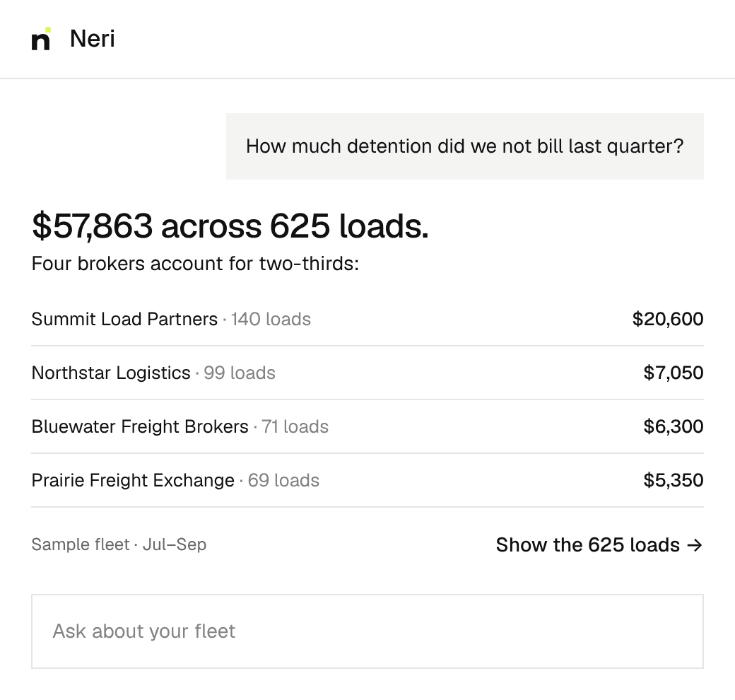Select the user question message bubble
This screenshot has height=700, width=735.
point(465,146)
